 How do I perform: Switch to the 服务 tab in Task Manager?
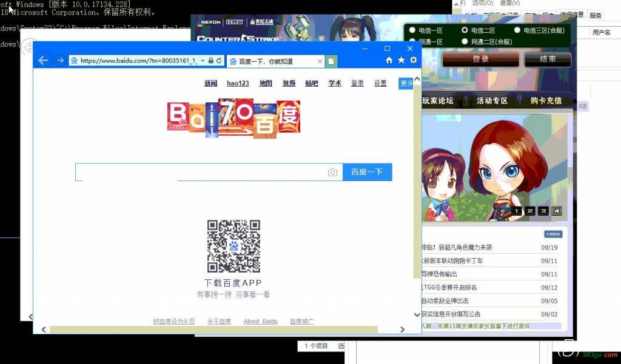596,15
